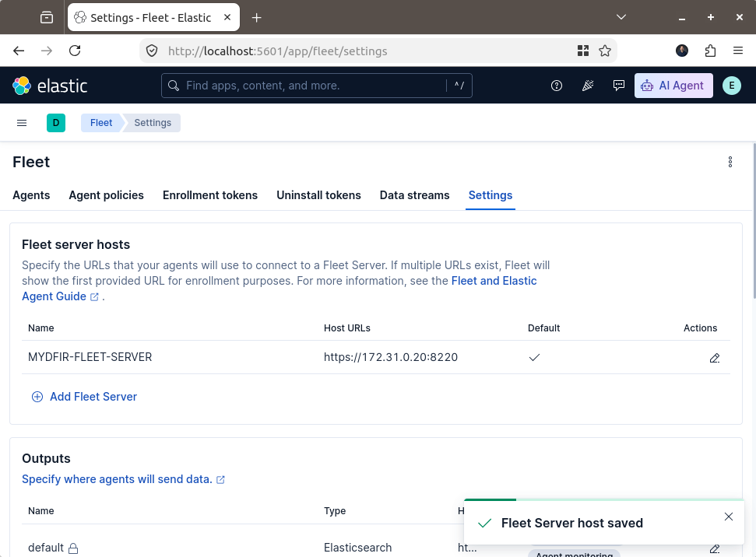Select the Settings tab
Screen dimensions: 756x557
pos(491,195)
